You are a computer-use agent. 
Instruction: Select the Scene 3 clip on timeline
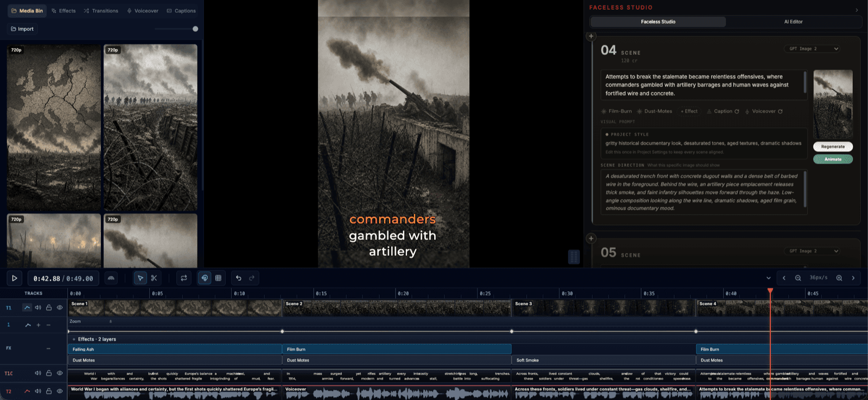(604, 308)
